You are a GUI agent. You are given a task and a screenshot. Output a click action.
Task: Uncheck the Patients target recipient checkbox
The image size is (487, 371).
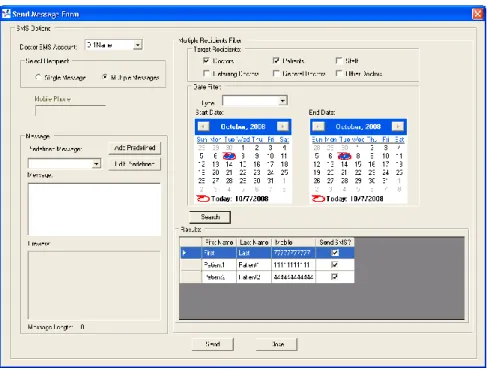(276, 60)
